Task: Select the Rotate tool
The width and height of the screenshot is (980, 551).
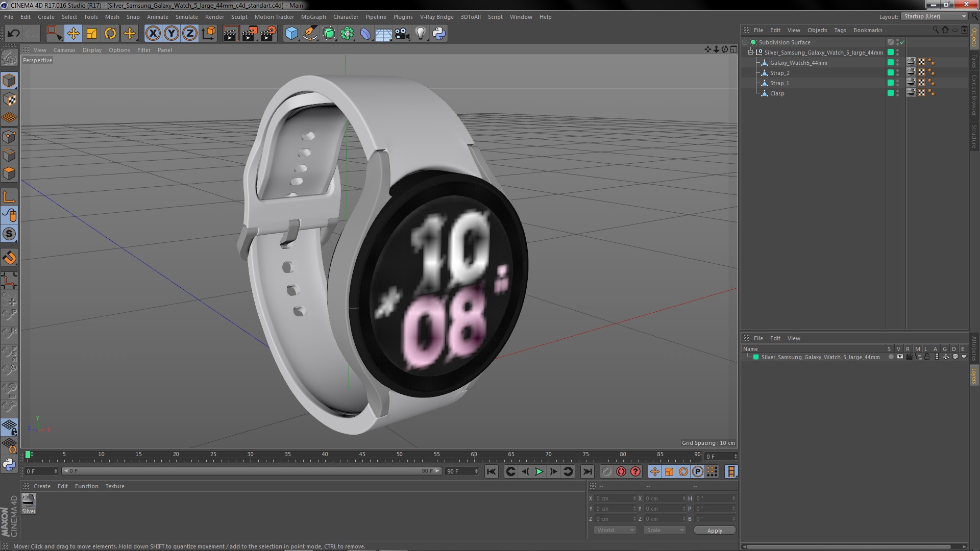Action: click(x=110, y=34)
